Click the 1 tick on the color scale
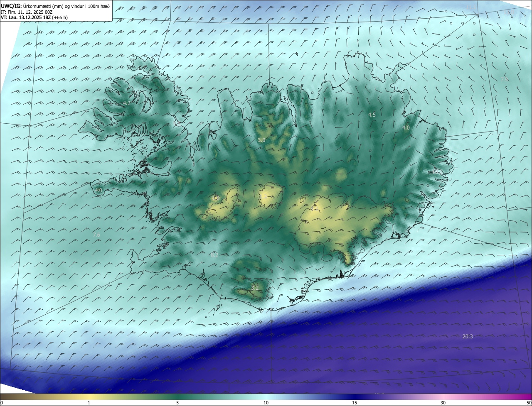532x406 pixels. (89, 403)
